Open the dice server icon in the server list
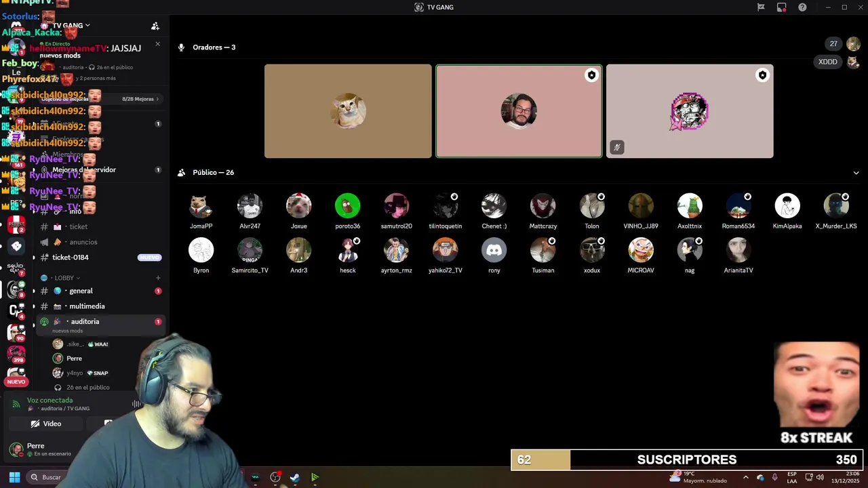This screenshot has width=868, height=488. click(x=16, y=247)
